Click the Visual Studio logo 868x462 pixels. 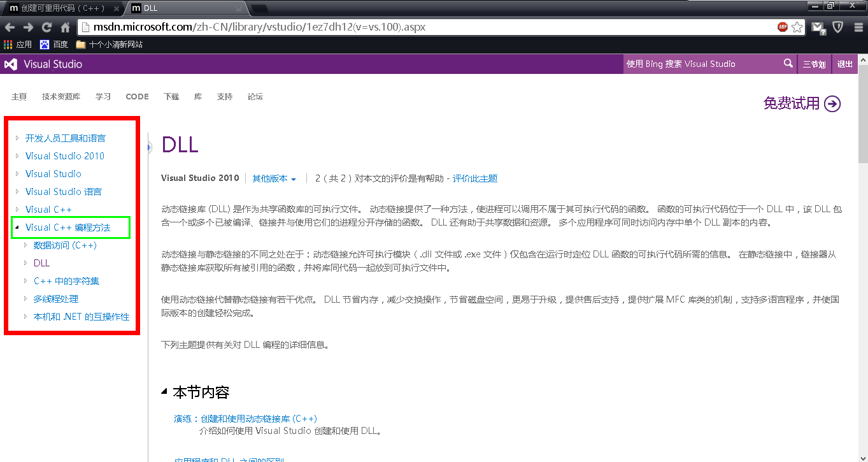coord(43,64)
